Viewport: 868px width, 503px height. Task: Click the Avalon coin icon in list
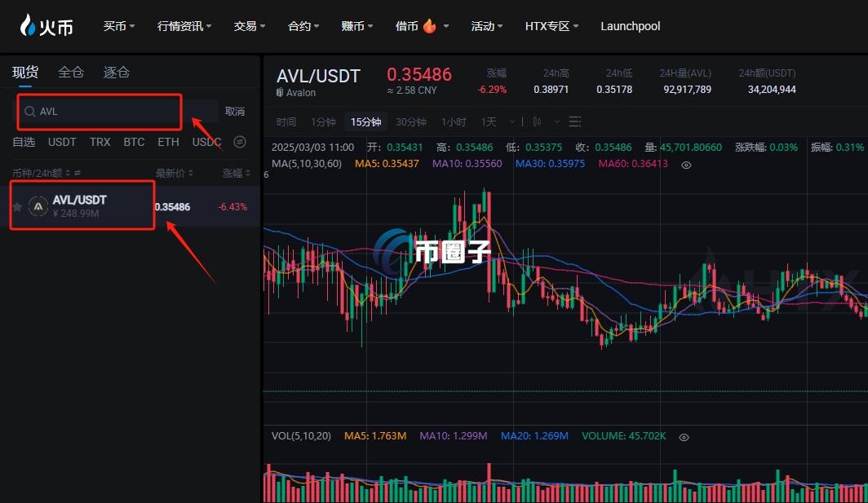coord(38,206)
